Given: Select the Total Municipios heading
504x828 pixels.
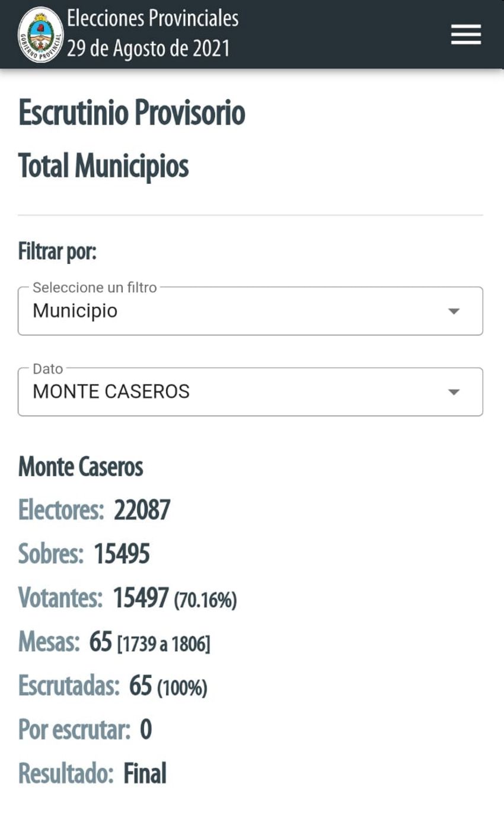Looking at the screenshot, I should 103,166.
